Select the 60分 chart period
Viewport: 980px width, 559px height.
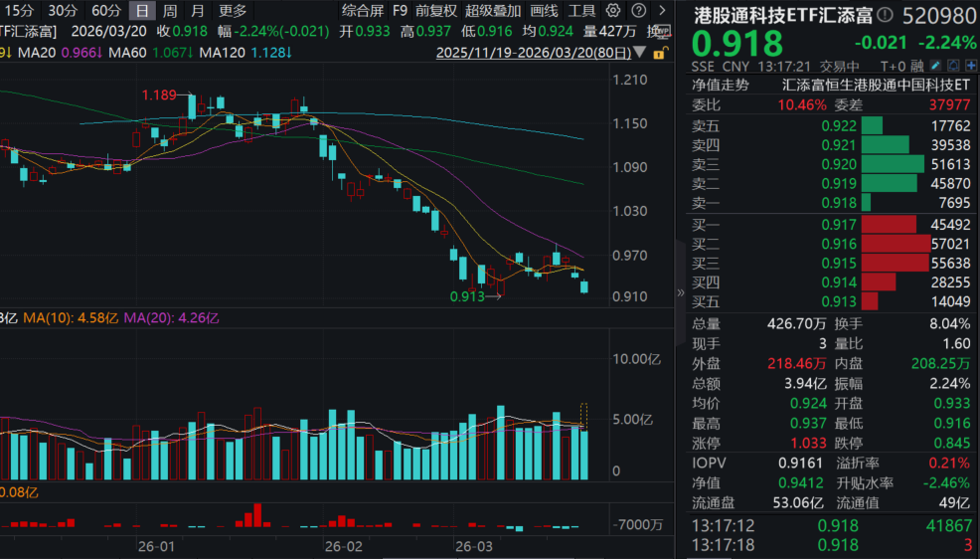click(106, 11)
